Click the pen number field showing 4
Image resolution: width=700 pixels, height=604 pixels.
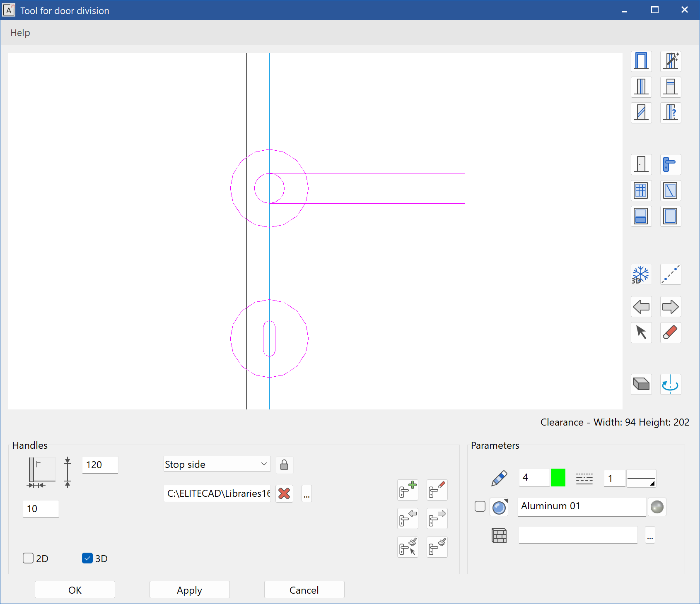point(534,478)
